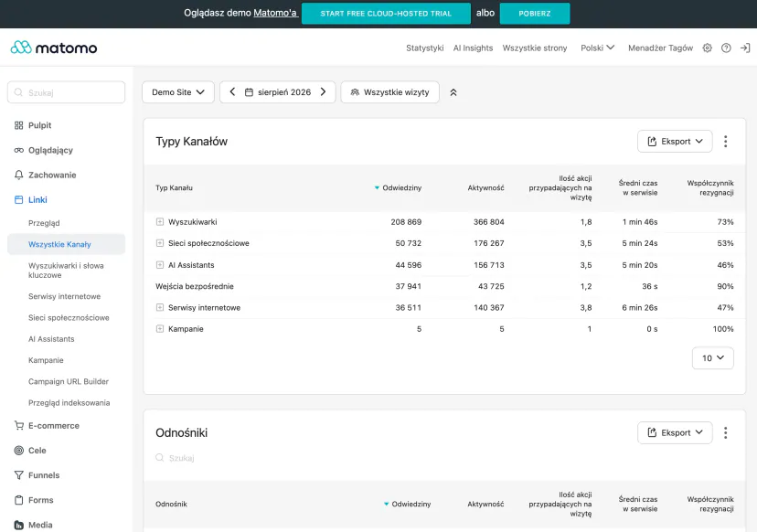Click the 208 869 visits value

coord(406,221)
